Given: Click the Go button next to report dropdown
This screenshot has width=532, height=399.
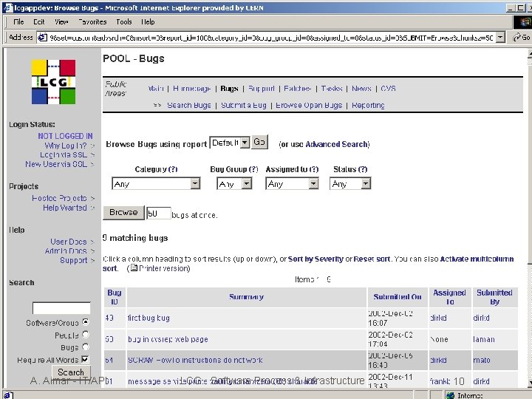Looking at the screenshot, I should pos(259,142).
